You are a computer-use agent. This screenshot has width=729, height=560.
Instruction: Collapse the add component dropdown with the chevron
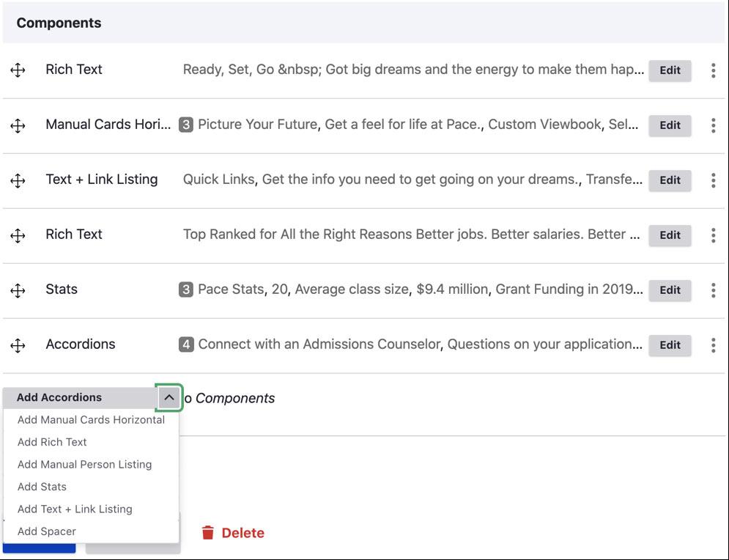pyautogui.click(x=169, y=398)
